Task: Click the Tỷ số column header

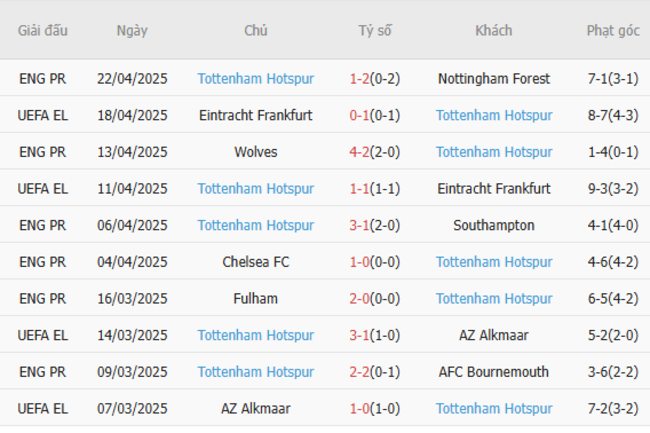Action: click(375, 30)
